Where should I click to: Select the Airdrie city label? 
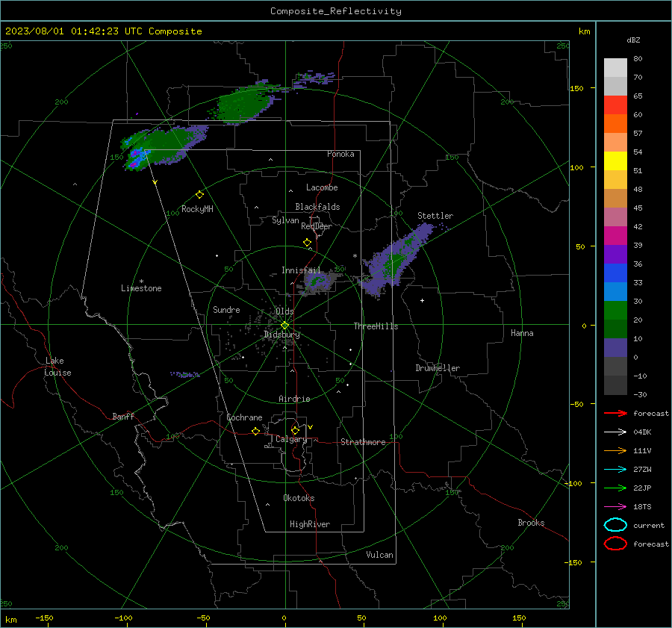tap(294, 399)
